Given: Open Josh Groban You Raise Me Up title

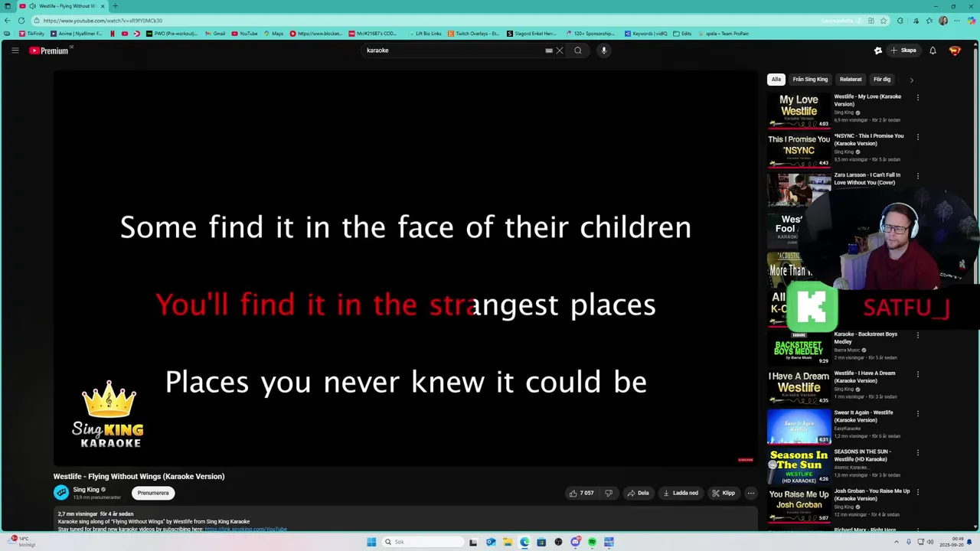Looking at the screenshot, I should coord(872,494).
